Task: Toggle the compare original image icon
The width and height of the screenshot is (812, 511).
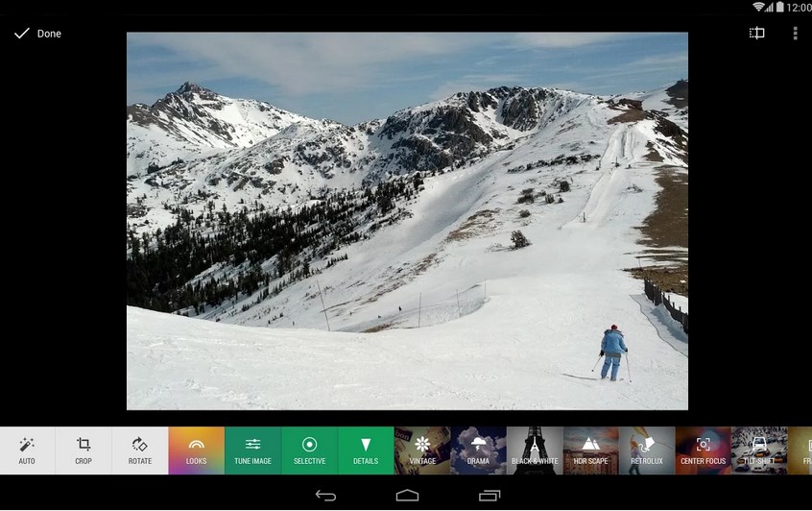Action: 757,34
